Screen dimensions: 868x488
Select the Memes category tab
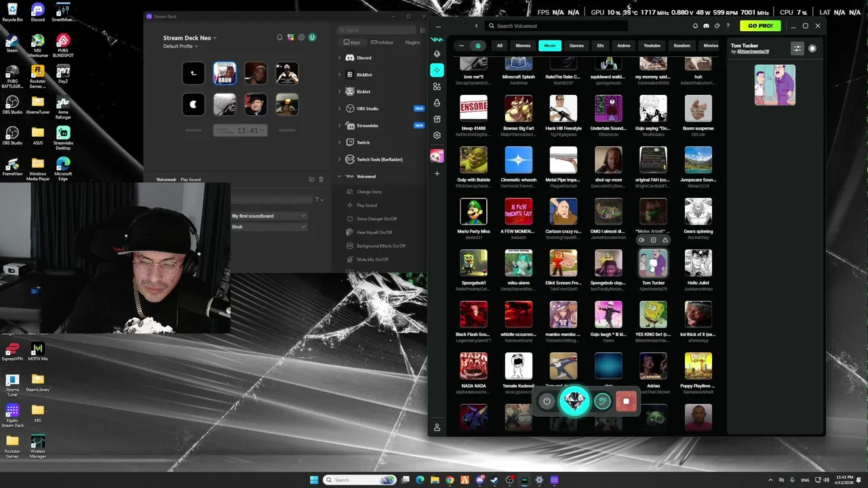[x=523, y=45]
